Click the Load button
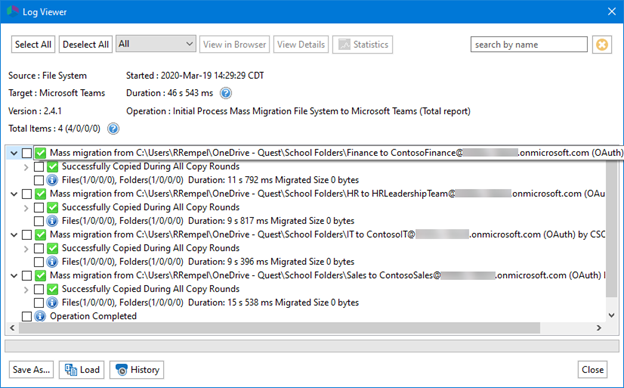The width and height of the screenshot is (624, 388). pyautogui.click(x=82, y=370)
